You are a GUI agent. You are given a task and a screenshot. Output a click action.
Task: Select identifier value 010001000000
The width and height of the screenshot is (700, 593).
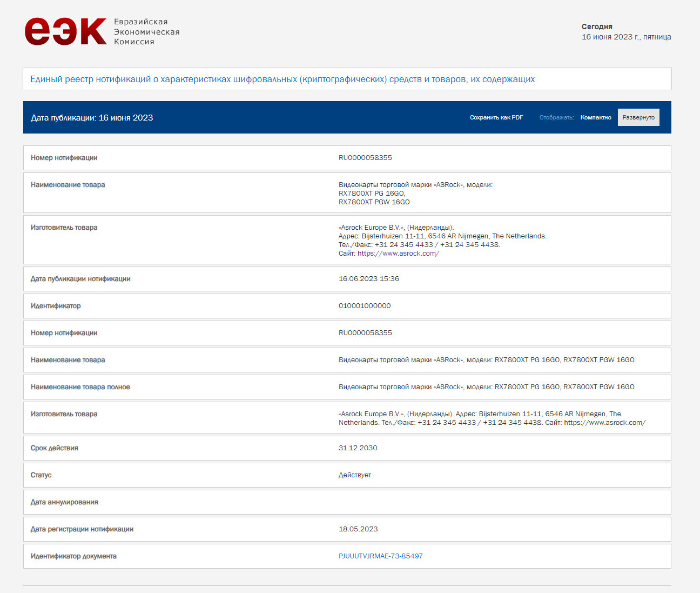coord(365,306)
